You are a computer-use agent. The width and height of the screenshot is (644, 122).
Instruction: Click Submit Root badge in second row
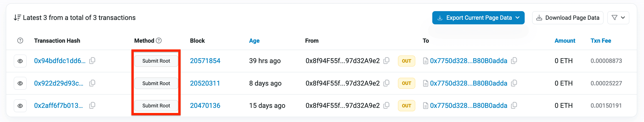point(156,83)
